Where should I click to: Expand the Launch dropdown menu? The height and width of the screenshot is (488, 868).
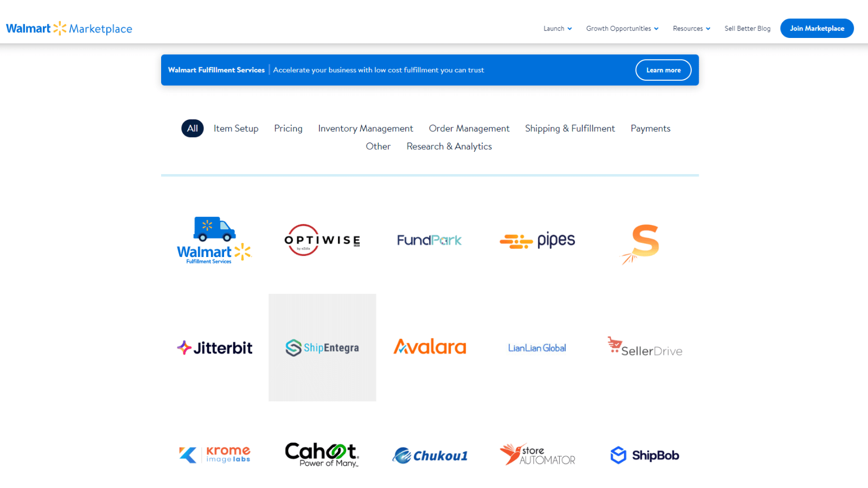pyautogui.click(x=558, y=29)
